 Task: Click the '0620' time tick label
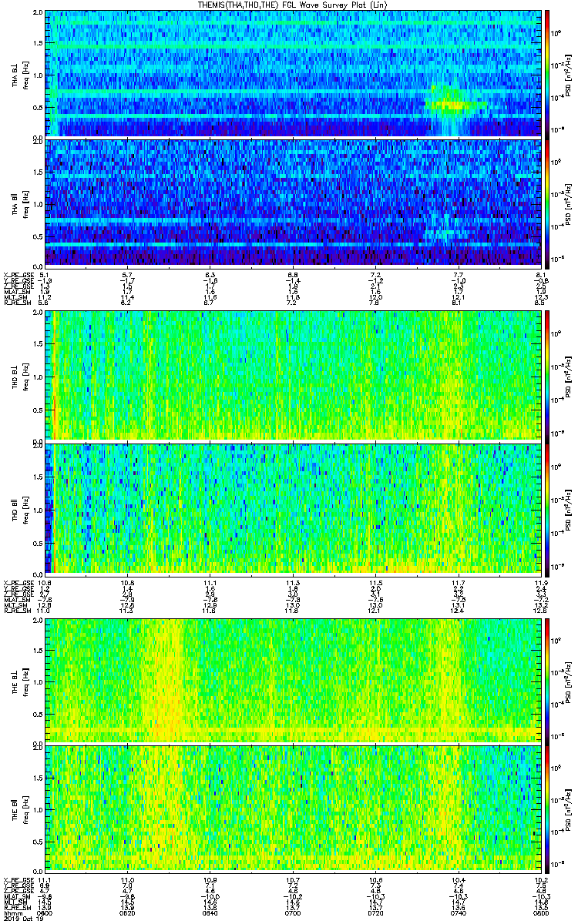click(127, 914)
